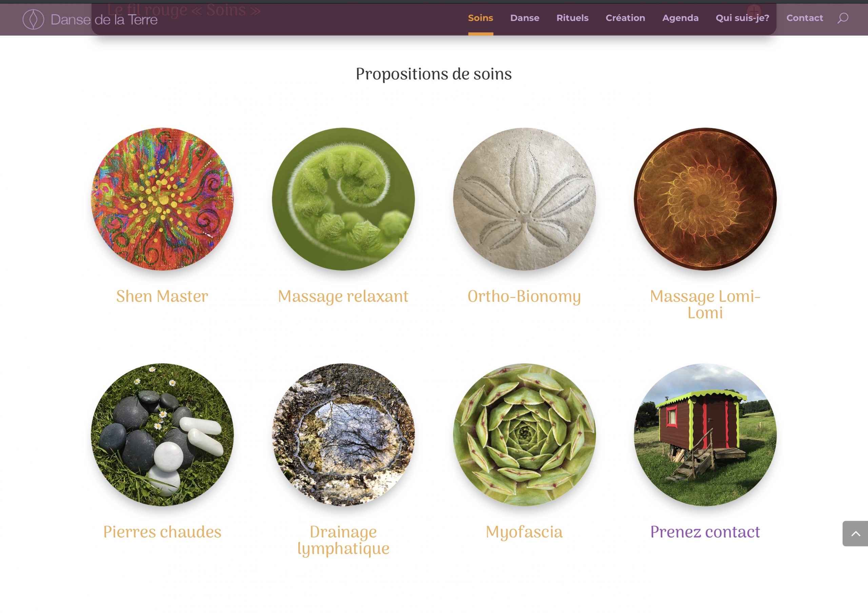This screenshot has height=613, width=868.
Task: Click the search magnifier icon
Action: 842,18
